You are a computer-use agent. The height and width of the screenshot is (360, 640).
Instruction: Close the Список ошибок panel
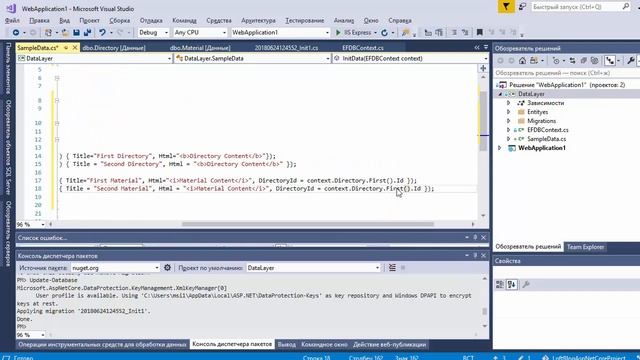click(484, 238)
